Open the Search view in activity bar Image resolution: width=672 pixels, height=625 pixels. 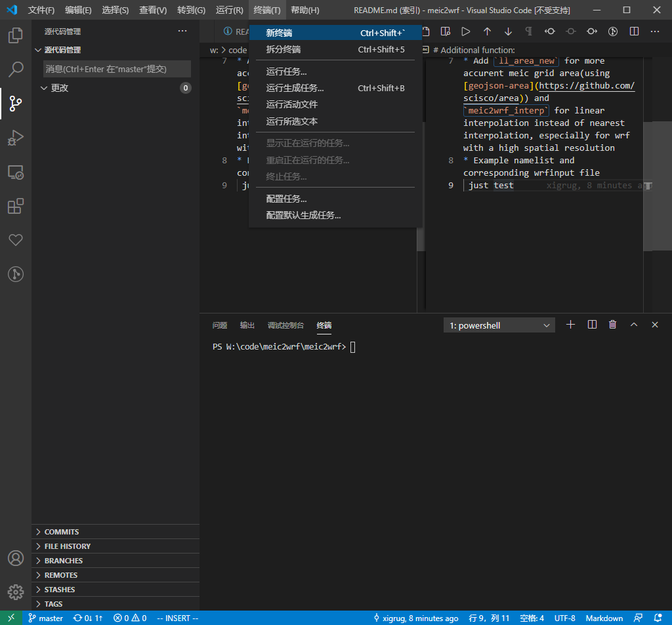point(16,70)
